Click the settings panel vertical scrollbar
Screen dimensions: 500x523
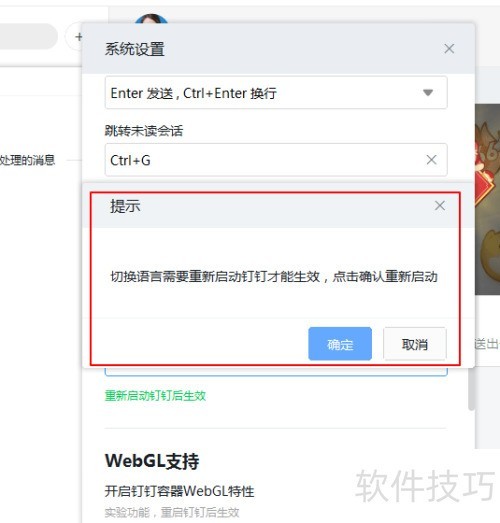(x=471, y=389)
